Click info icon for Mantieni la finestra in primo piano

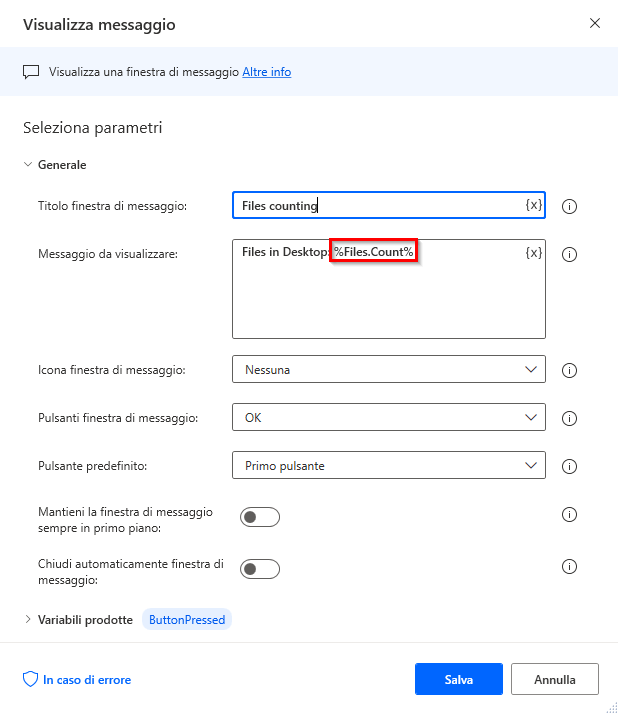570,515
